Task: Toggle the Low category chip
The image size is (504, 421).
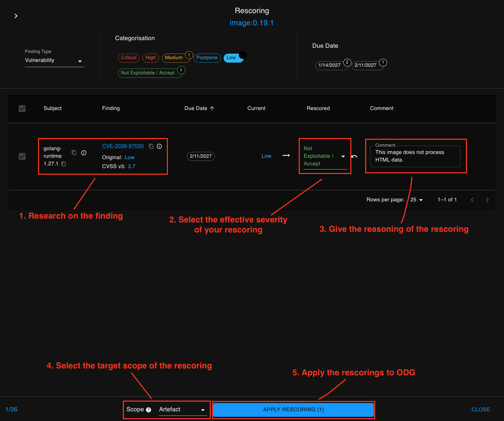Action: 234,58
